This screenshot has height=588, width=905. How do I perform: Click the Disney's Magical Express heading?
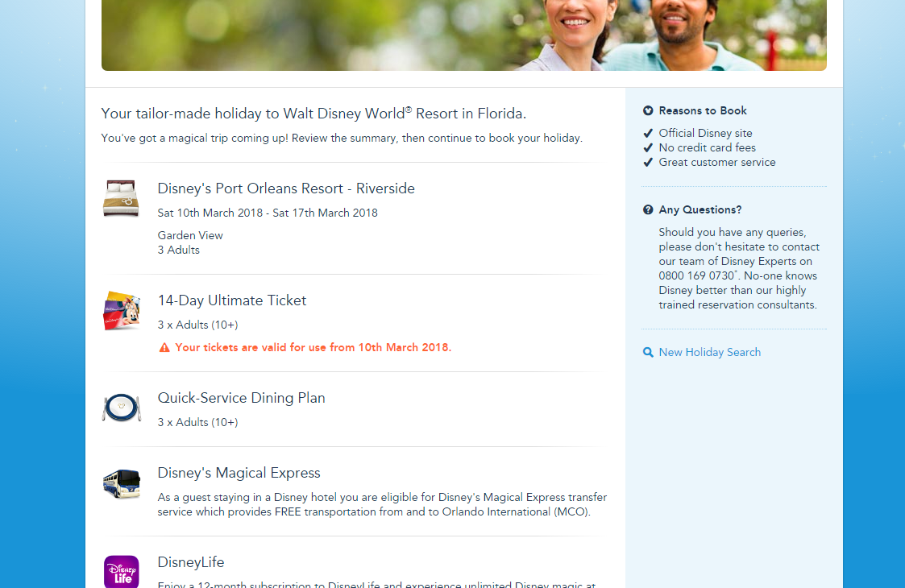[239, 473]
